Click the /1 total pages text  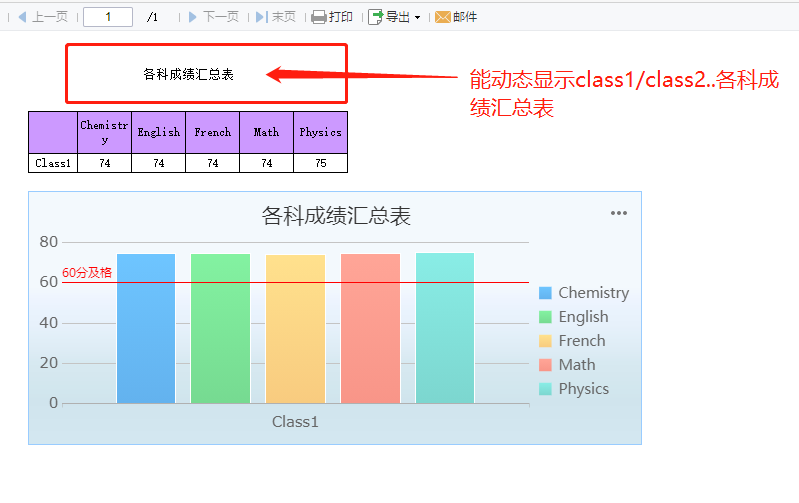pos(152,17)
